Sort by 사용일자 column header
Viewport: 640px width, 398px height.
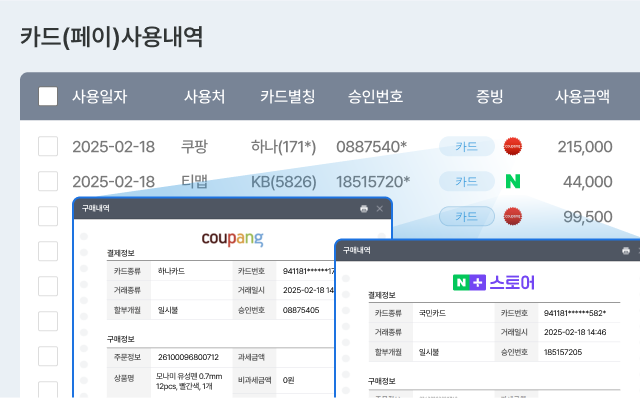click(100, 97)
